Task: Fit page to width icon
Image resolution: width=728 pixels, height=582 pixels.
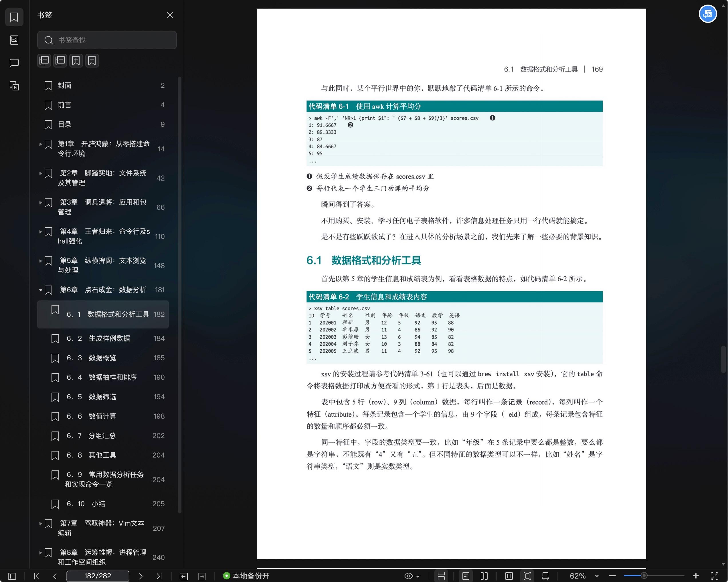Action: pyautogui.click(x=545, y=576)
